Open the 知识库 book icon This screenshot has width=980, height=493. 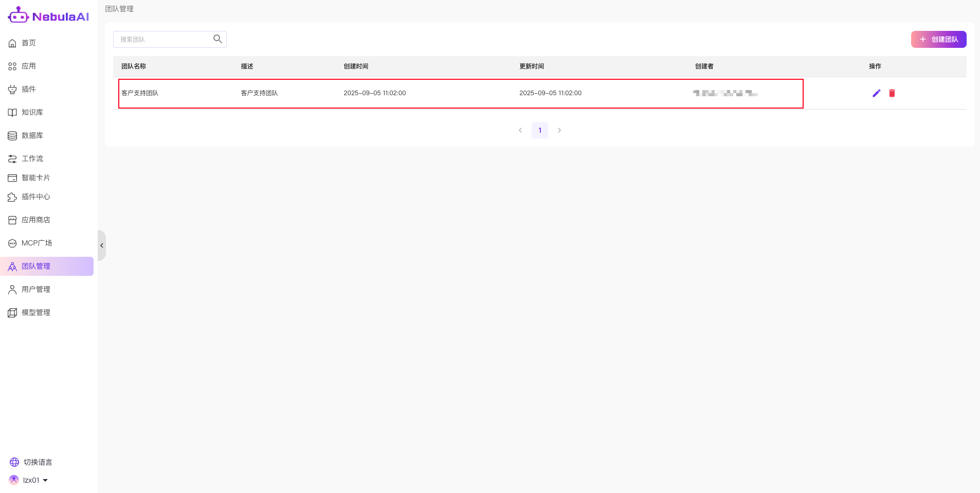[x=12, y=113]
